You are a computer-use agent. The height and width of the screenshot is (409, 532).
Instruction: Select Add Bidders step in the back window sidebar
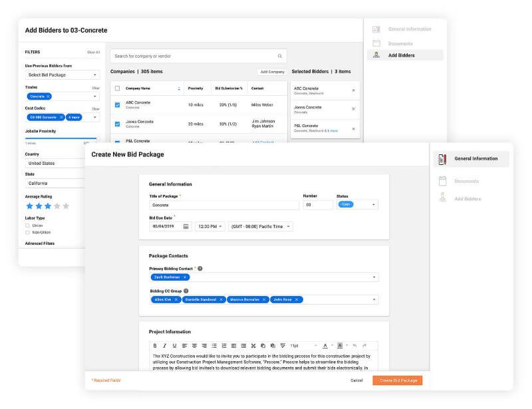pos(405,55)
